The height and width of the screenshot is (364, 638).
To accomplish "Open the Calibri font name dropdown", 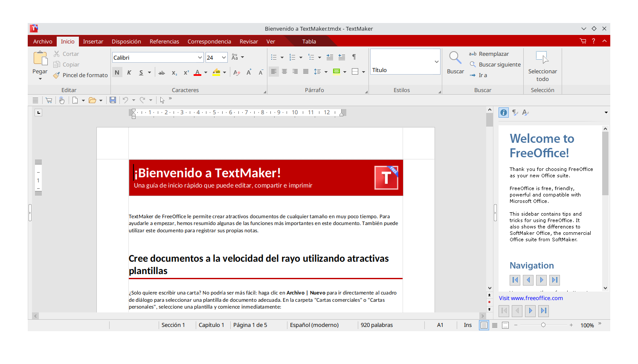I will (200, 58).
